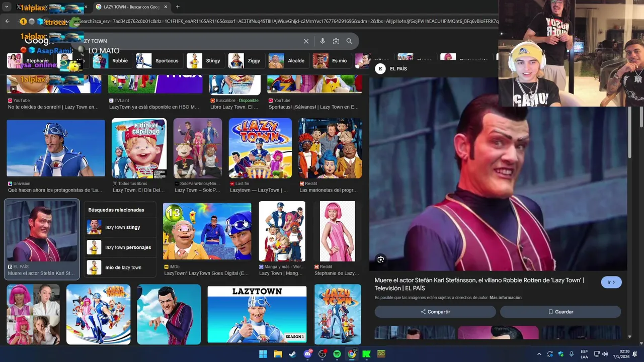Click the Lens icon on the Robbie Rotten preview
Image resolution: width=644 pixels, height=362 pixels.
(381, 259)
